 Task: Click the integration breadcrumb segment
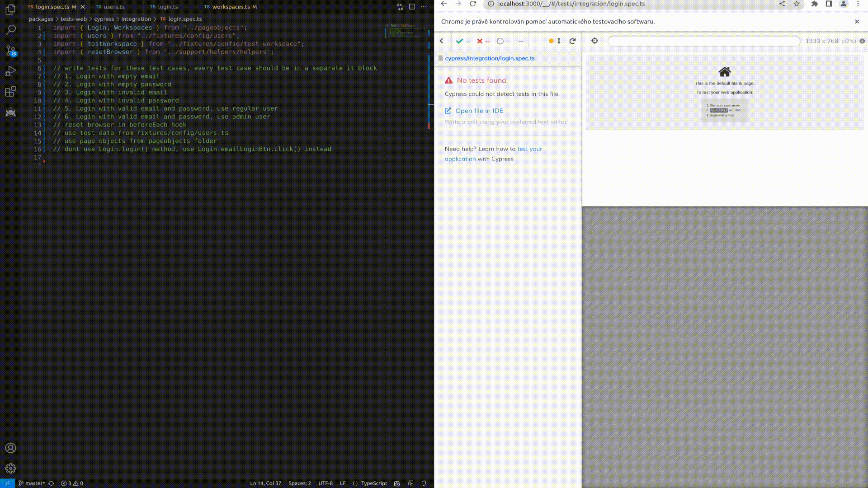pos(136,19)
